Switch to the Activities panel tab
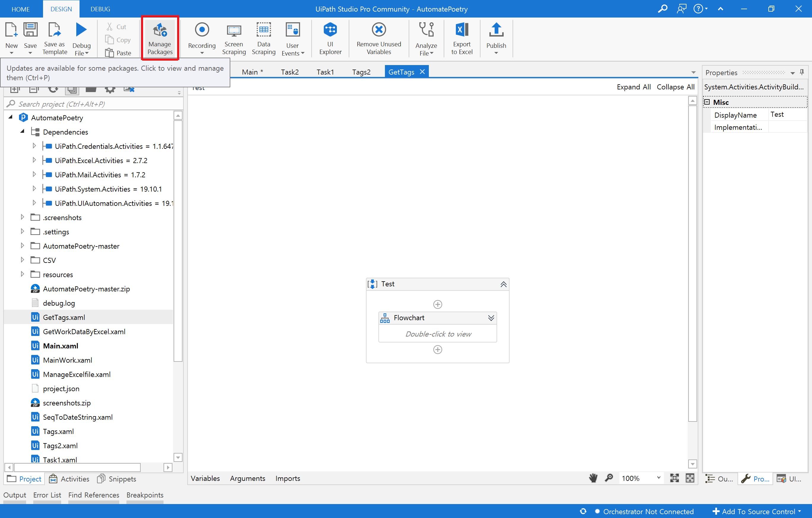Image resolution: width=812 pixels, height=518 pixels. [69, 478]
